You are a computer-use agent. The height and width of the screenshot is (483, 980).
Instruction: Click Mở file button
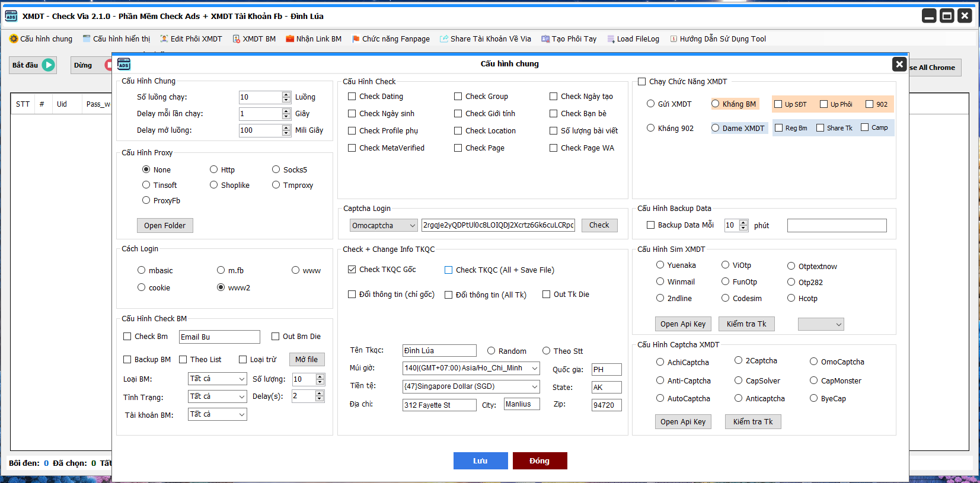coord(307,359)
